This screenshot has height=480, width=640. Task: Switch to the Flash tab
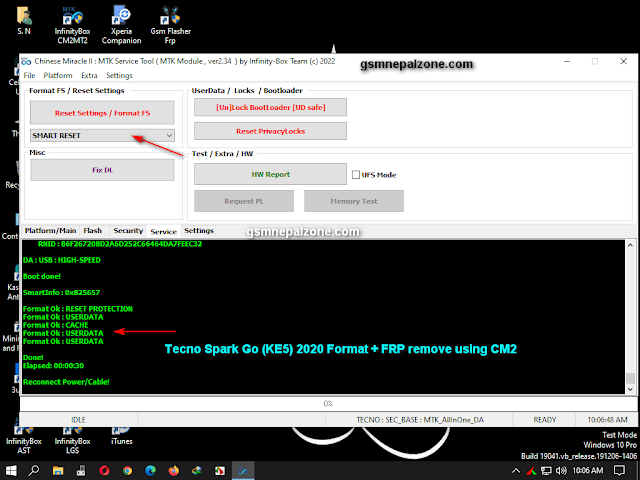tap(93, 231)
